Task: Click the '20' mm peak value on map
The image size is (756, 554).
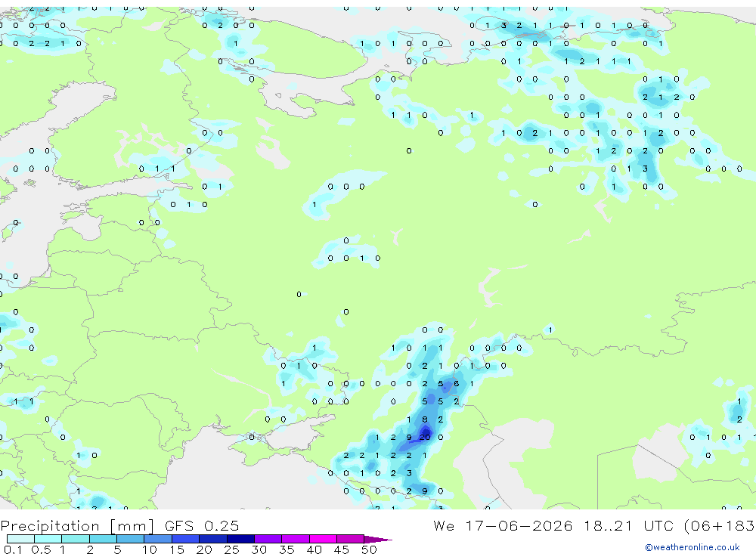Action: (425, 438)
